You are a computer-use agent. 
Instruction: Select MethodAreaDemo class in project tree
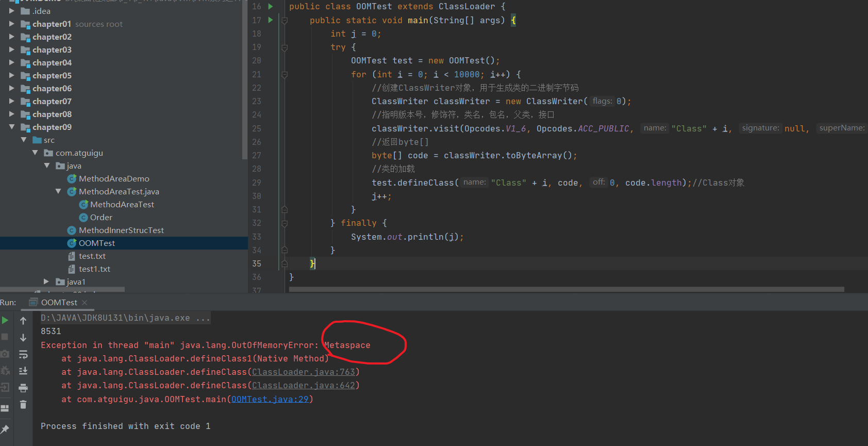(x=114, y=178)
